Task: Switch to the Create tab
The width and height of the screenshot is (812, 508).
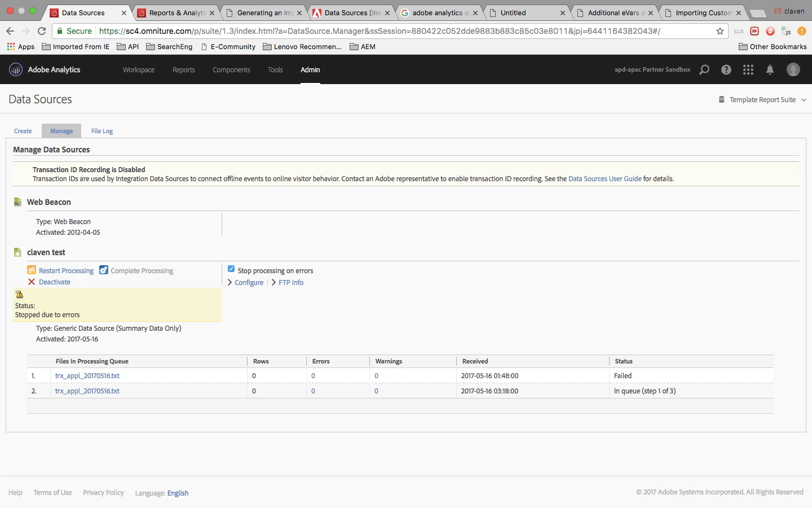Action: (23, 131)
